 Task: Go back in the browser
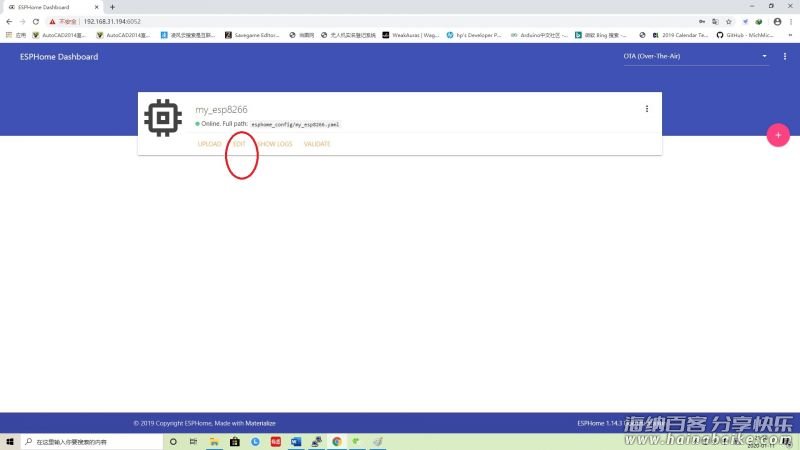pyautogui.click(x=9, y=21)
